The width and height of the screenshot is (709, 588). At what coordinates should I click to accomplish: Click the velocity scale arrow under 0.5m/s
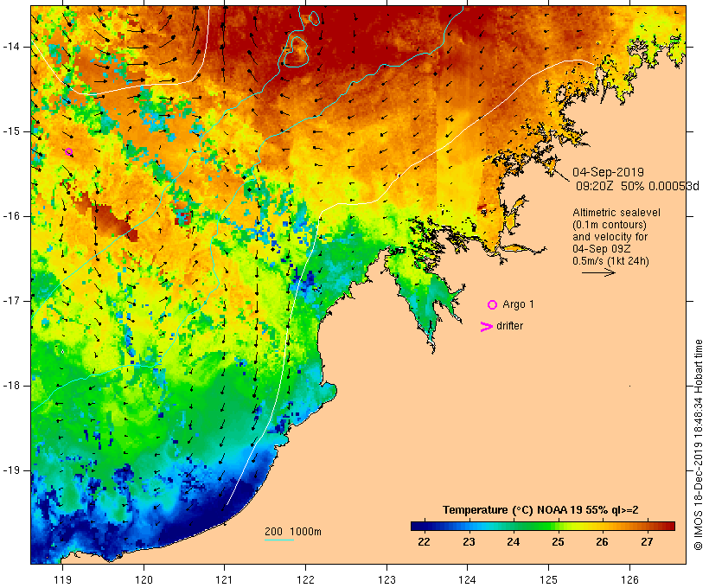tap(598, 272)
